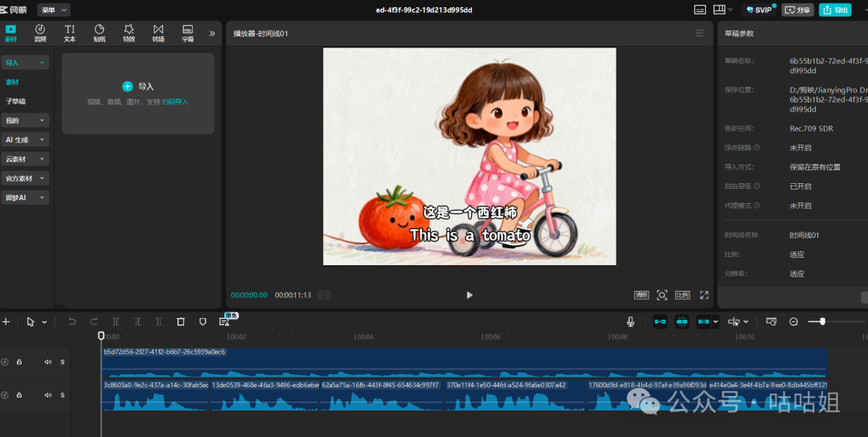Viewport: 868px width, 437px height.
Task: Click the timeline zoom-out minus icon
Action: coord(793,321)
